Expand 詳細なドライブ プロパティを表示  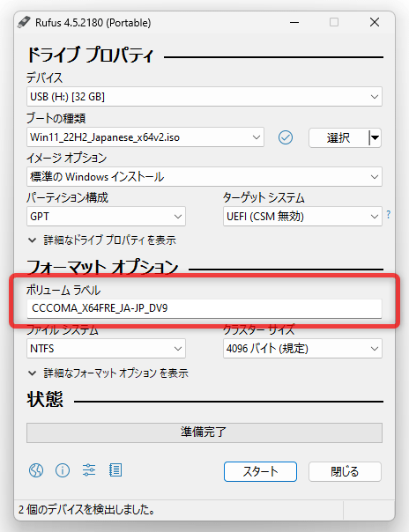click(x=102, y=240)
